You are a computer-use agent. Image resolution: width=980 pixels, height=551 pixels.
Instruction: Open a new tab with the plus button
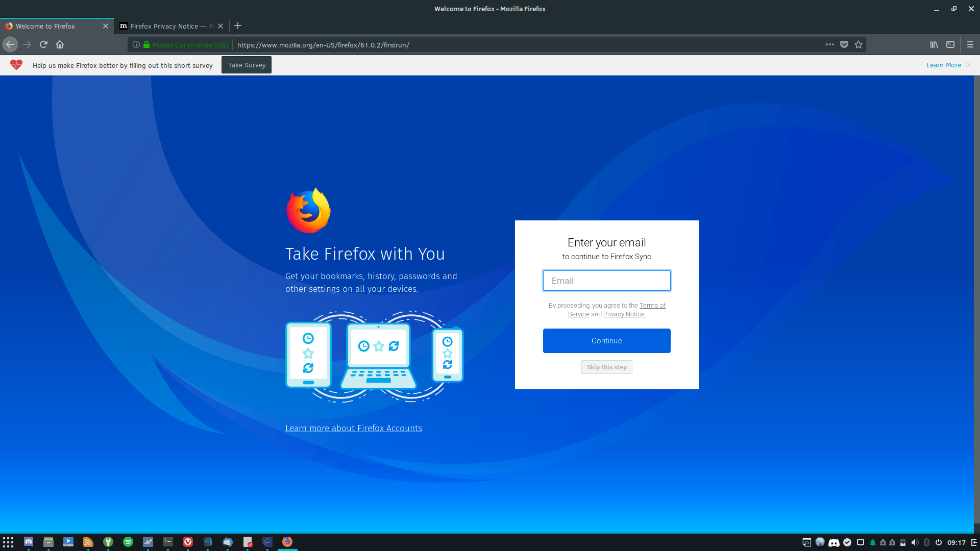[238, 26]
